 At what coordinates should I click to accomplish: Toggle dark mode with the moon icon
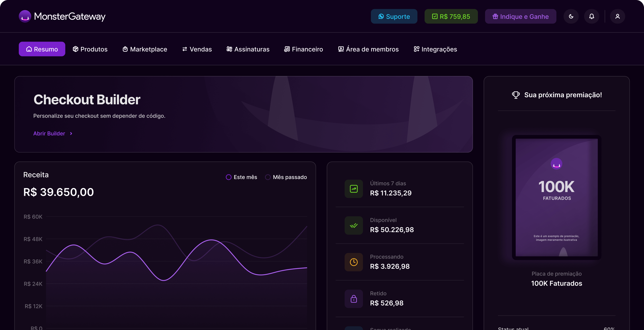click(x=571, y=17)
